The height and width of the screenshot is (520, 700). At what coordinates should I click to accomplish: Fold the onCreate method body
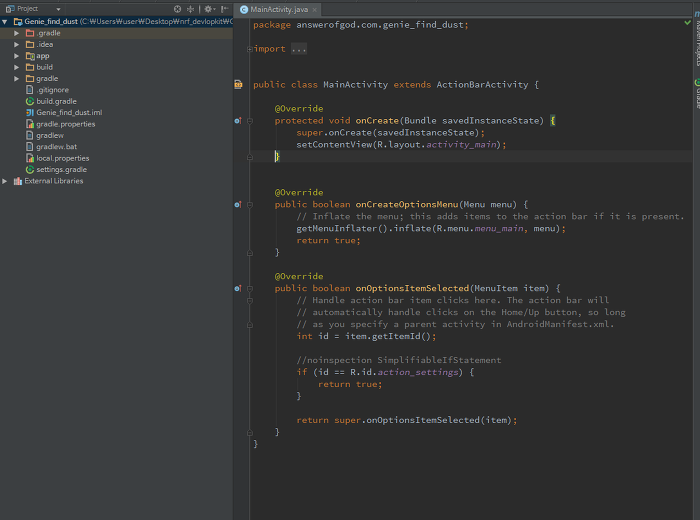(x=249, y=121)
